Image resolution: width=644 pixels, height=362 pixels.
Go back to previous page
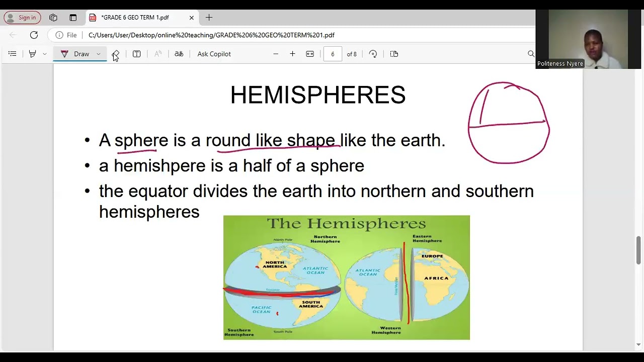(x=13, y=35)
